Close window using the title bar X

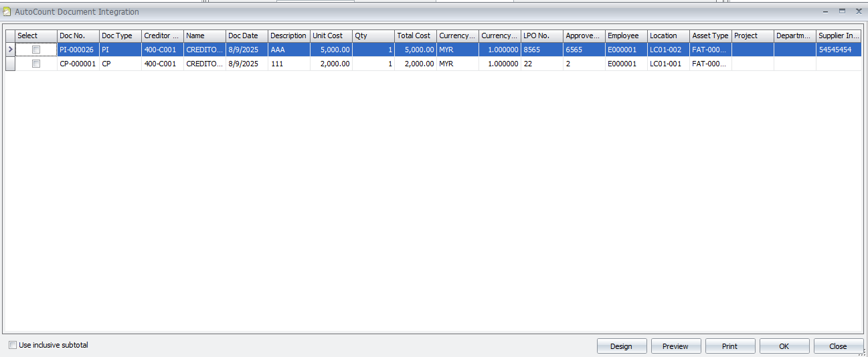tap(858, 11)
